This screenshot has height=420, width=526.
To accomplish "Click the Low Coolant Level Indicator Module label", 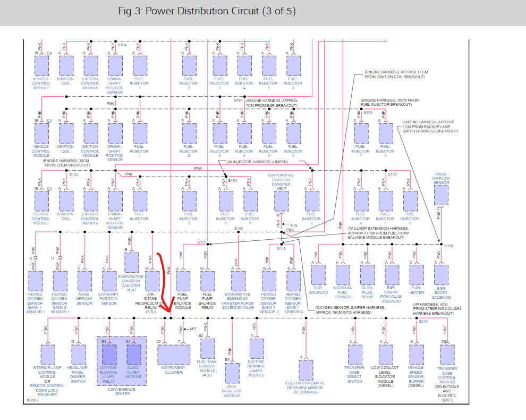I will pos(385,377).
